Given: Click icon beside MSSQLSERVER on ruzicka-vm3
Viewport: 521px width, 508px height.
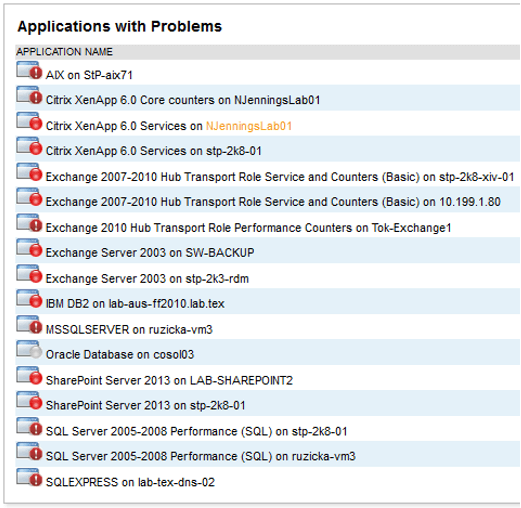Looking at the screenshot, I should (x=29, y=325).
